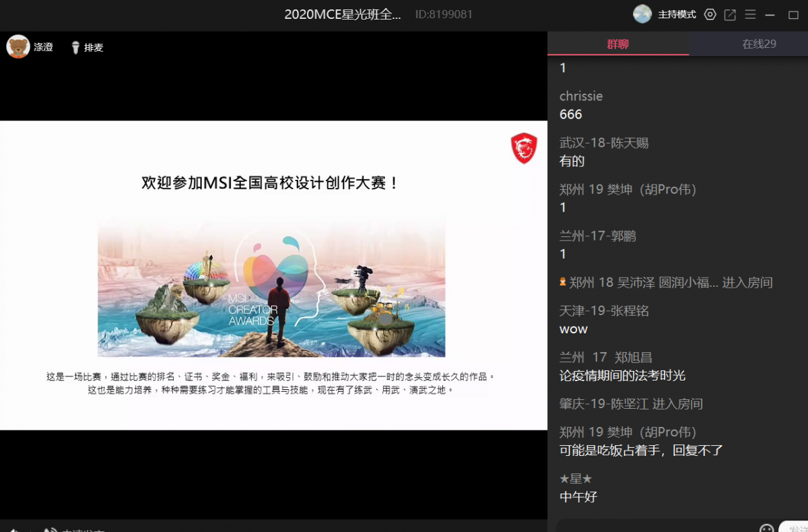Open the three-line menu icon

click(x=750, y=14)
